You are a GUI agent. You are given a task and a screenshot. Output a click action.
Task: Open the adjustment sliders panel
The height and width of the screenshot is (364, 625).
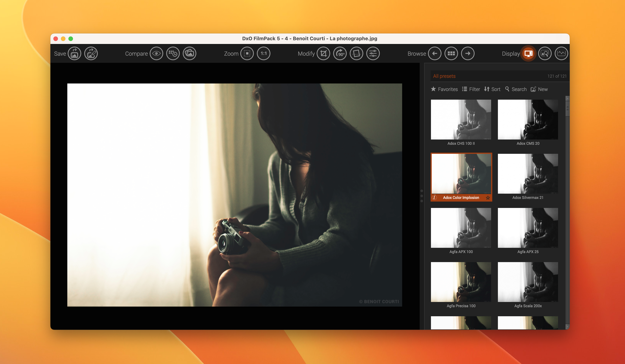point(373,54)
